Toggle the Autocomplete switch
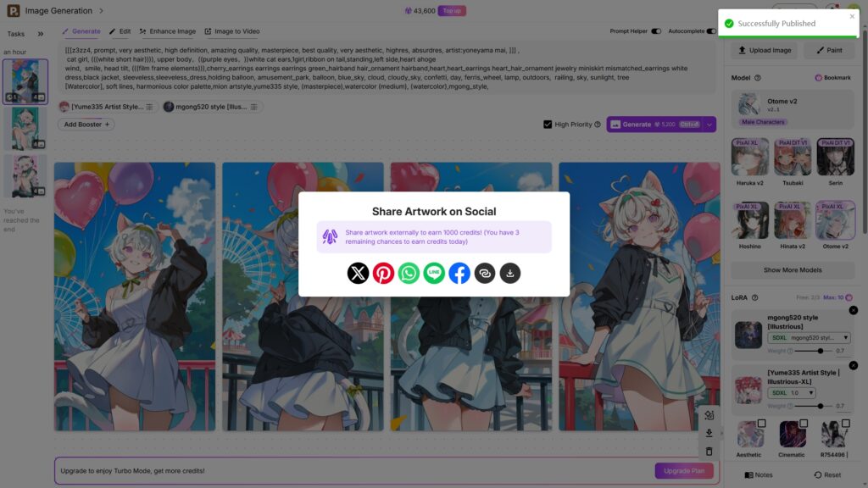 pyautogui.click(x=711, y=31)
